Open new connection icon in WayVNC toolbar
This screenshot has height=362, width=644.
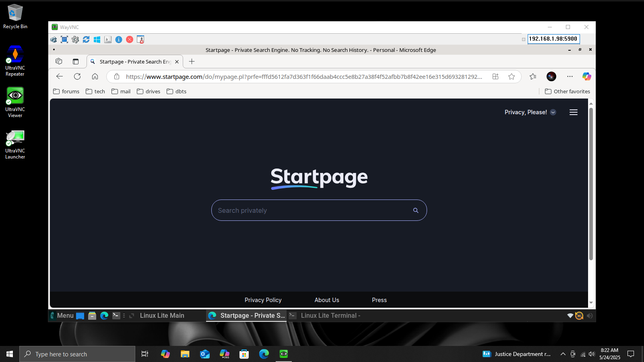(x=54, y=39)
